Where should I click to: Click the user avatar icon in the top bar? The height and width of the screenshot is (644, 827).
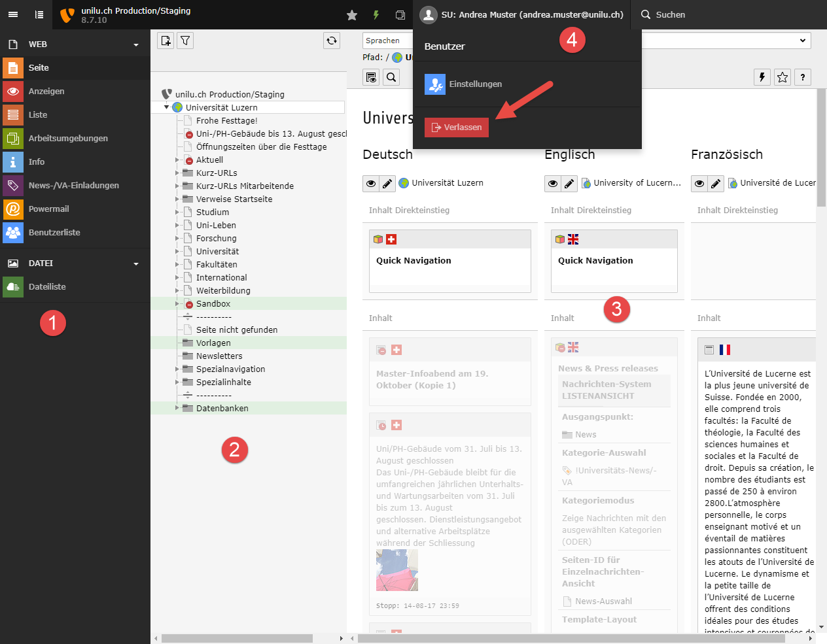coord(428,14)
